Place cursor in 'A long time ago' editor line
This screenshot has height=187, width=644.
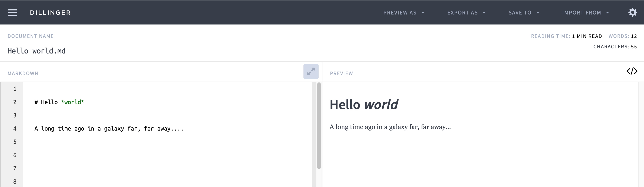[x=109, y=129]
